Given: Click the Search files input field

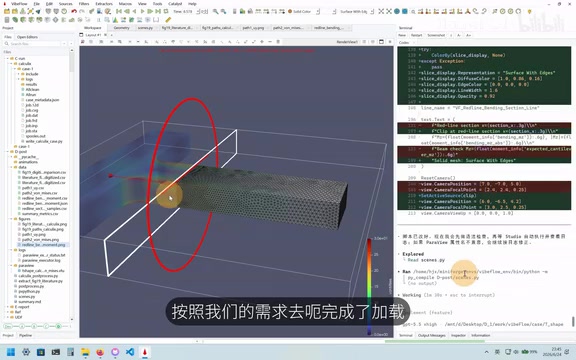Looking at the screenshot, I should tap(35, 44).
